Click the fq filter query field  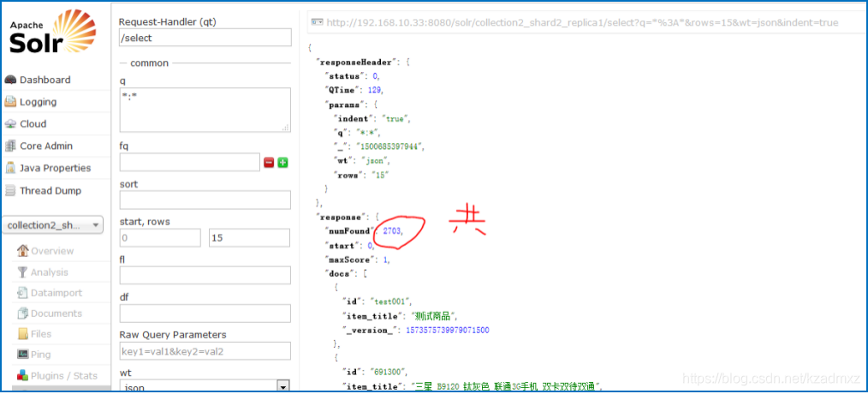pyautogui.click(x=189, y=163)
